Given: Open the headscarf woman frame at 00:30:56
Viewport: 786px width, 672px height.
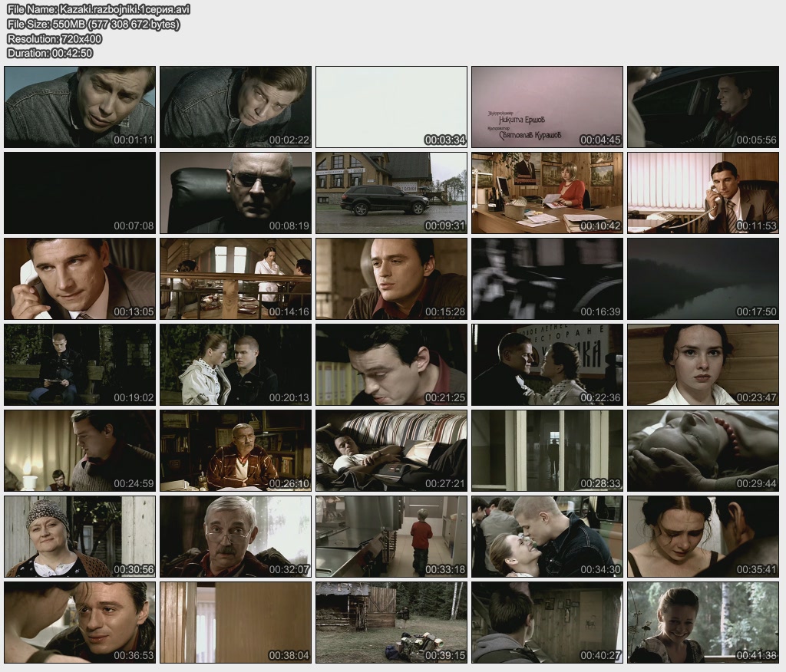Looking at the screenshot, I should (80, 537).
